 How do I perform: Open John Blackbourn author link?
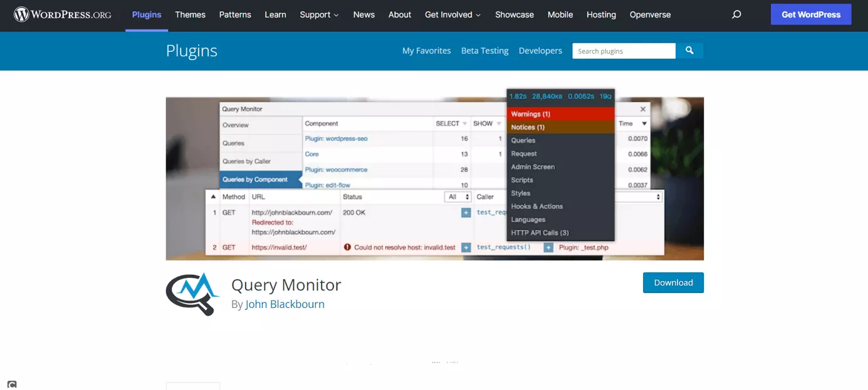coord(285,304)
